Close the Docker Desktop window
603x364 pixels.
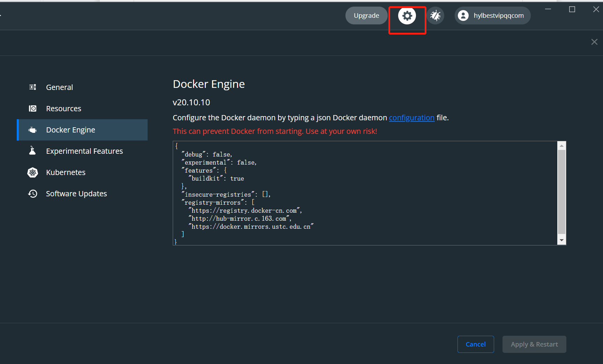596,9
